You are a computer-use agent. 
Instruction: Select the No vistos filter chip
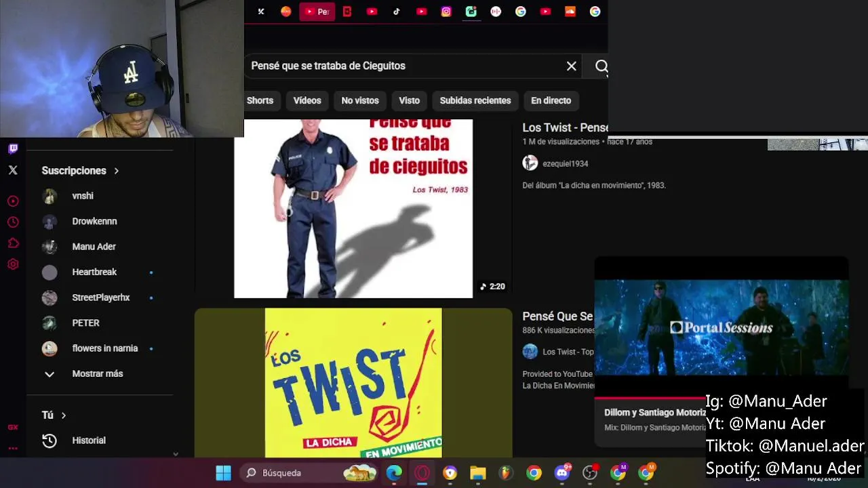(x=360, y=100)
